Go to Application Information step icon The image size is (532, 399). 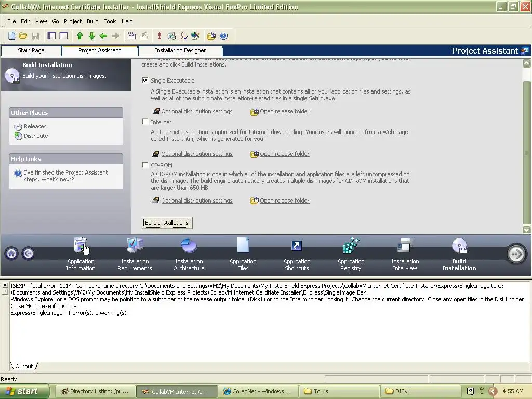click(81, 246)
